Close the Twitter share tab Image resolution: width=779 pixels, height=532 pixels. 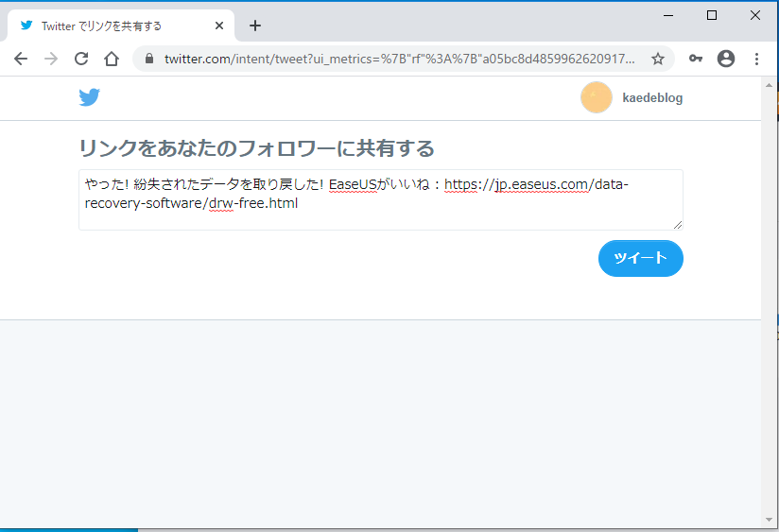[219, 26]
